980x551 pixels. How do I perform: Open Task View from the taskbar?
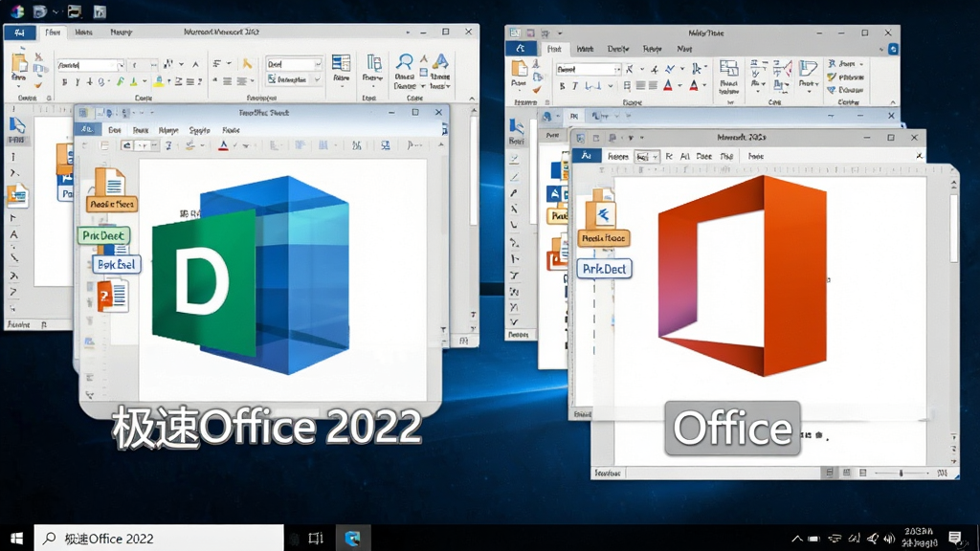(316, 538)
